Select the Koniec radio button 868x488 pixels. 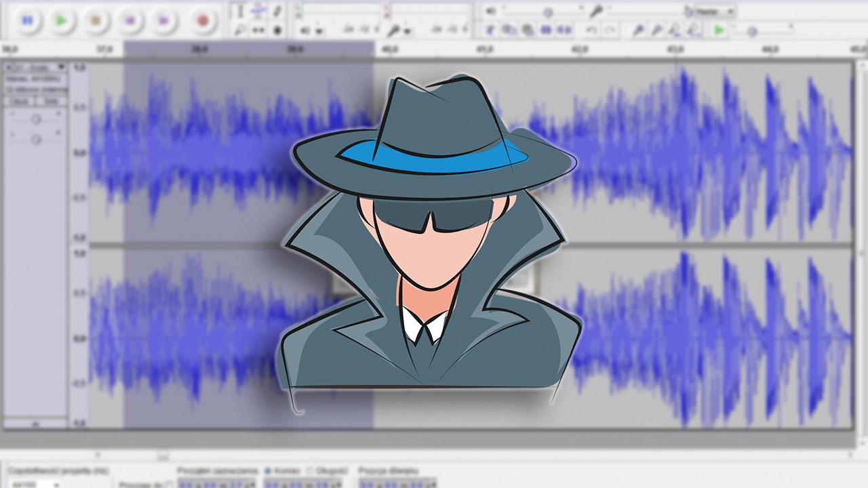pyautogui.click(x=269, y=470)
